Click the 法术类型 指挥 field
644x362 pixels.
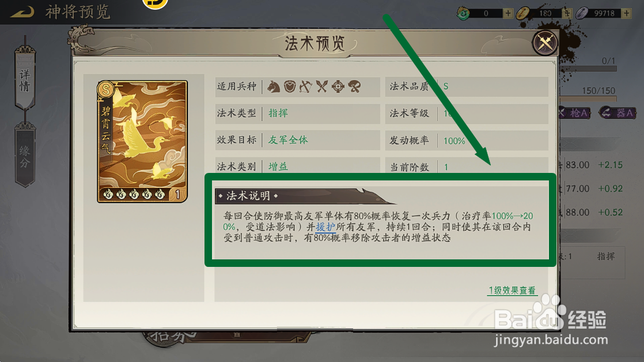(297, 113)
